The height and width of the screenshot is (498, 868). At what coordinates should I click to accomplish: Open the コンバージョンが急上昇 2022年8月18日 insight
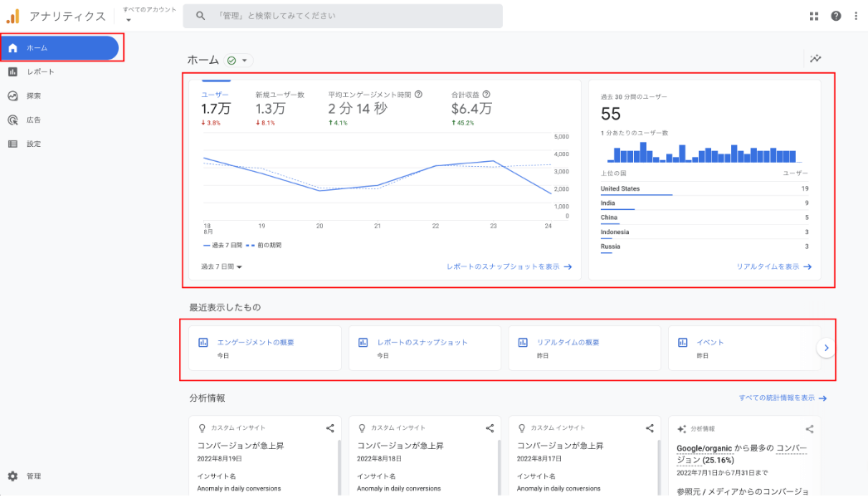click(400, 446)
